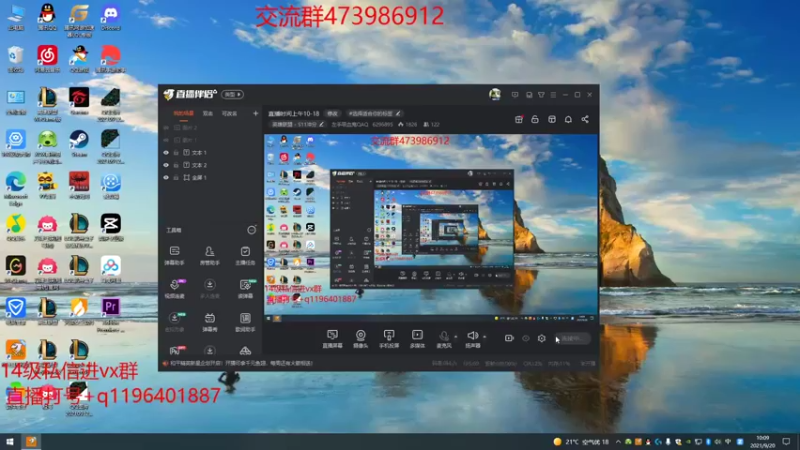This screenshot has height=450, width=800.
Task: Open the message icon in title bar
Action: click(x=515, y=95)
